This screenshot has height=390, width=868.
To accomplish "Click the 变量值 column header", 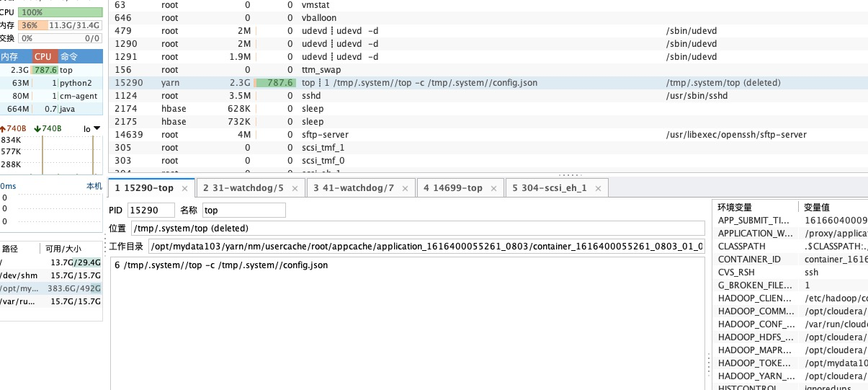I will pos(834,207).
